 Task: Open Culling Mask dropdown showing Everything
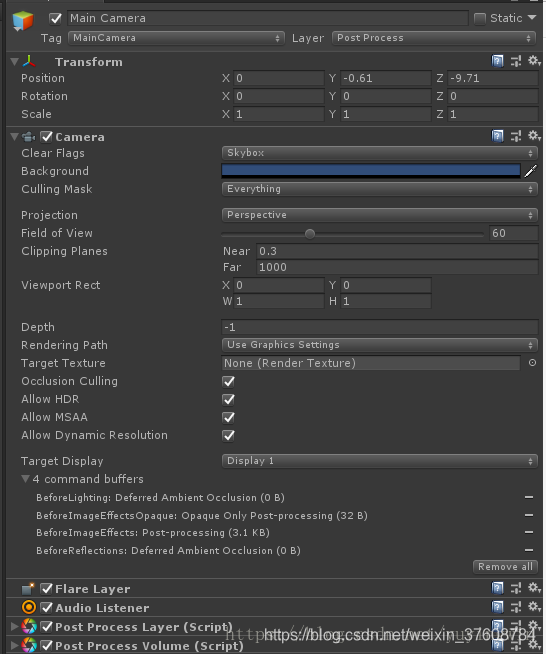380,189
